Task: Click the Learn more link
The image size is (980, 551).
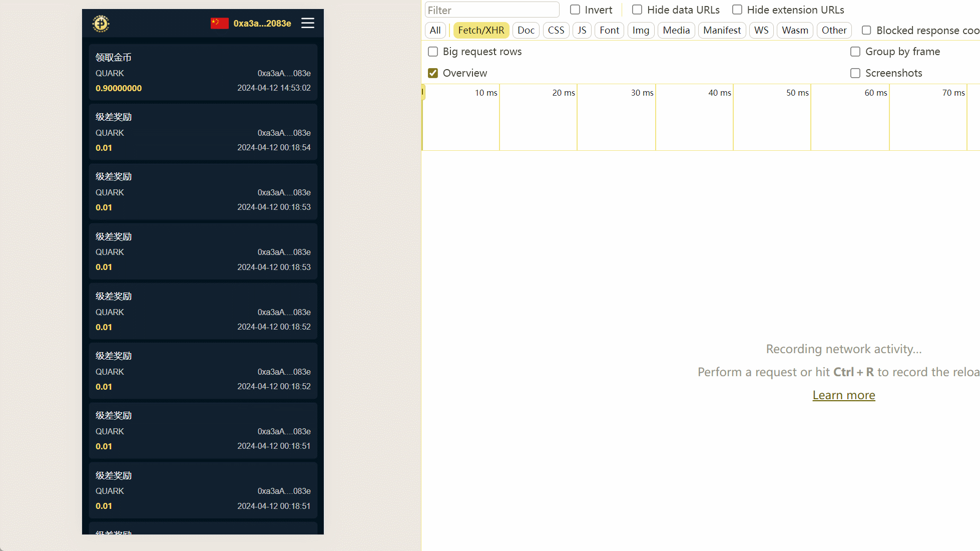Action: (843, 395)
